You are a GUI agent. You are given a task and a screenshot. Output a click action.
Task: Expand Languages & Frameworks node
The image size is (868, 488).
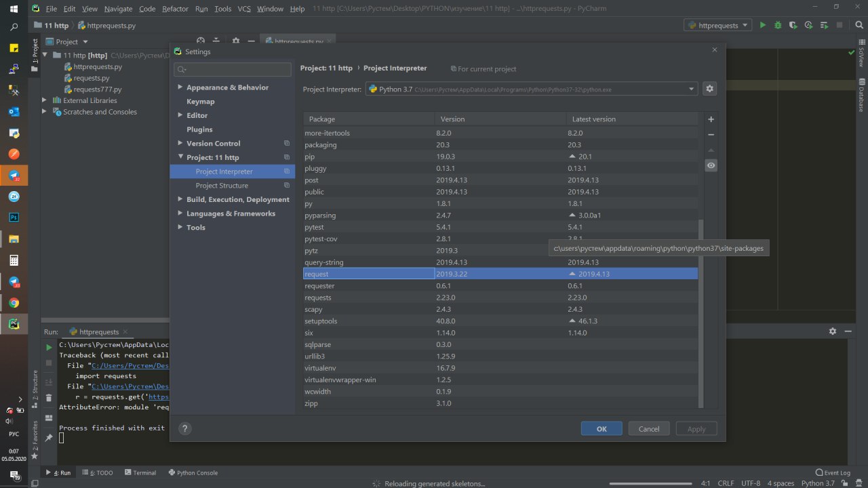[x=180, y=213]
